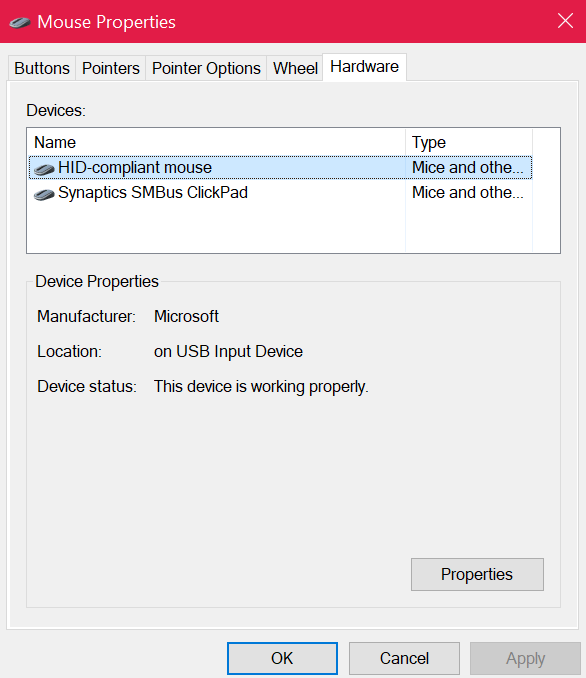The width and height of the screenshot is (586, 678).
Task: Click the HID-compliant mouse device icon
Action: click(x=44, y=169)
